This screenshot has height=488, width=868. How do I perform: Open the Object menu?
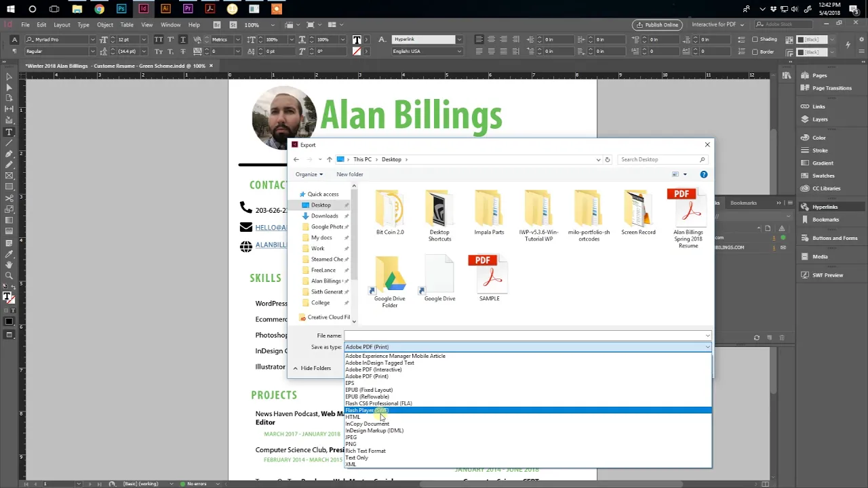tap(105, 25)
